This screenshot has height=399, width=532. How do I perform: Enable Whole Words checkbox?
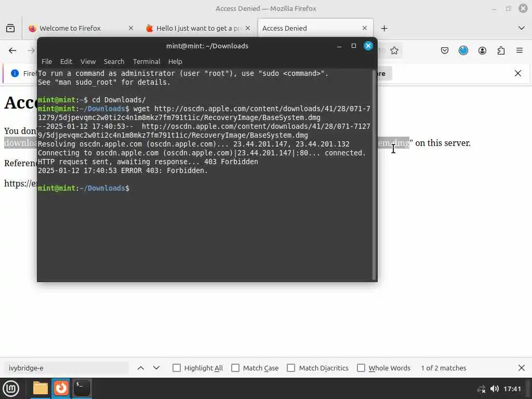[x=361, y=368]
